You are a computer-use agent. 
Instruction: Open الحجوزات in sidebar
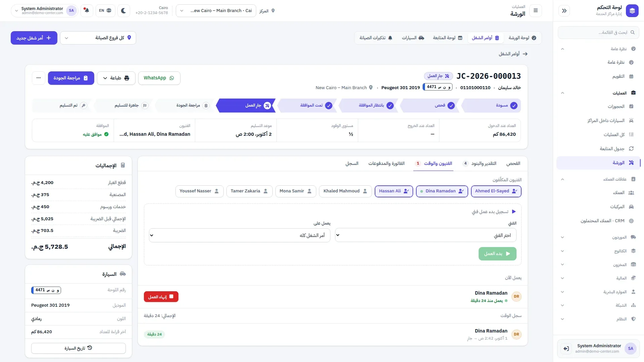pos(599,107)
